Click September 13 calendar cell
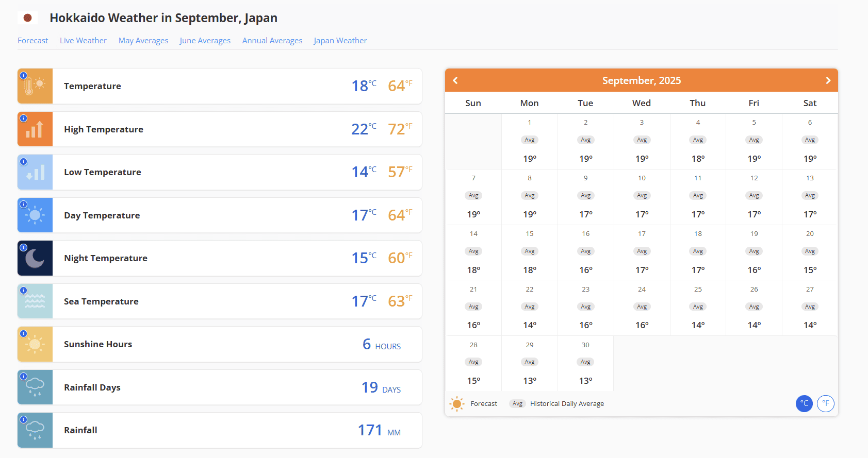The image size is (868, 458). 810,197
